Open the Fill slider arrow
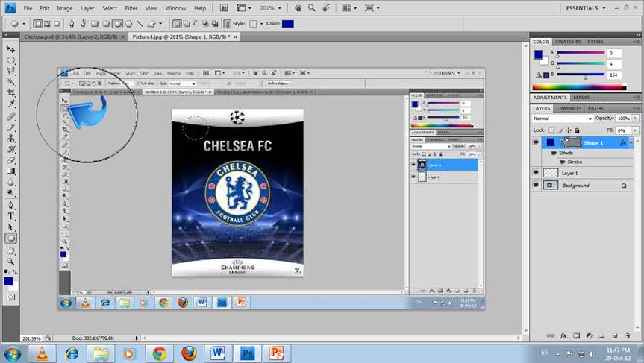Screen dimensions: 644x363 pyautogui.click(x=635, y=130)
